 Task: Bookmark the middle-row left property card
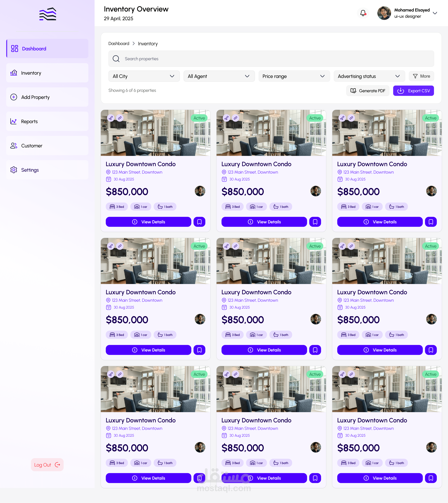(x=199, y=350)
